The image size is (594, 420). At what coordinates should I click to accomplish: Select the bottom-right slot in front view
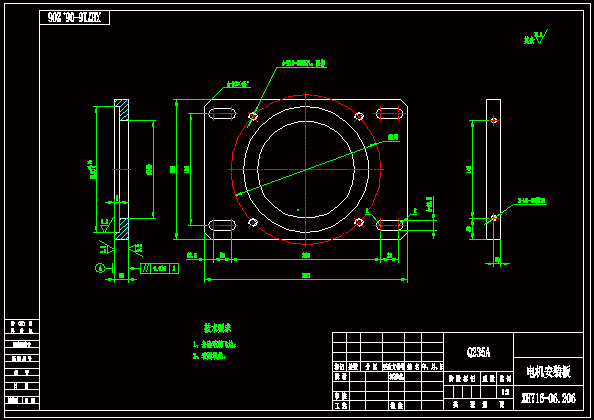coord(389,225)
